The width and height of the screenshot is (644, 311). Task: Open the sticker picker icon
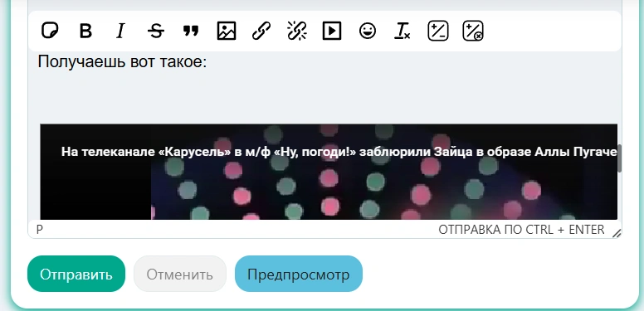click(x=50, y=31)
